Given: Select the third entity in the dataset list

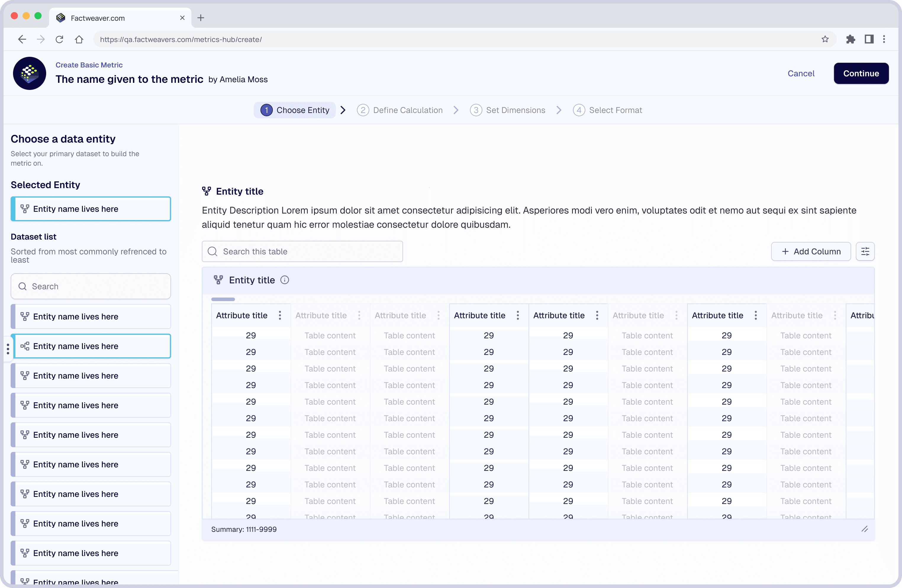Looking at the screenshot, I should click(91, 375).
